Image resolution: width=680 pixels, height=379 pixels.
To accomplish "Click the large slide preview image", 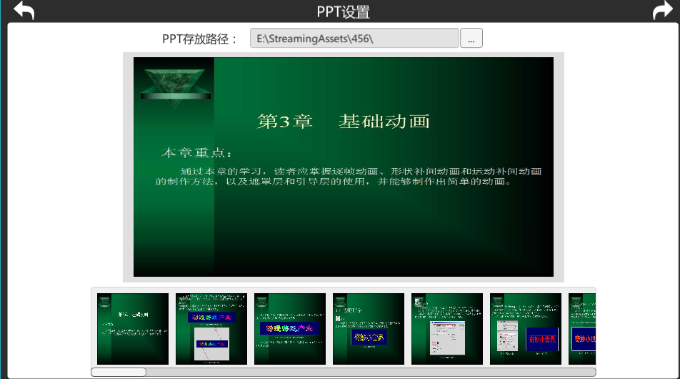I will [x=343, y=167].
